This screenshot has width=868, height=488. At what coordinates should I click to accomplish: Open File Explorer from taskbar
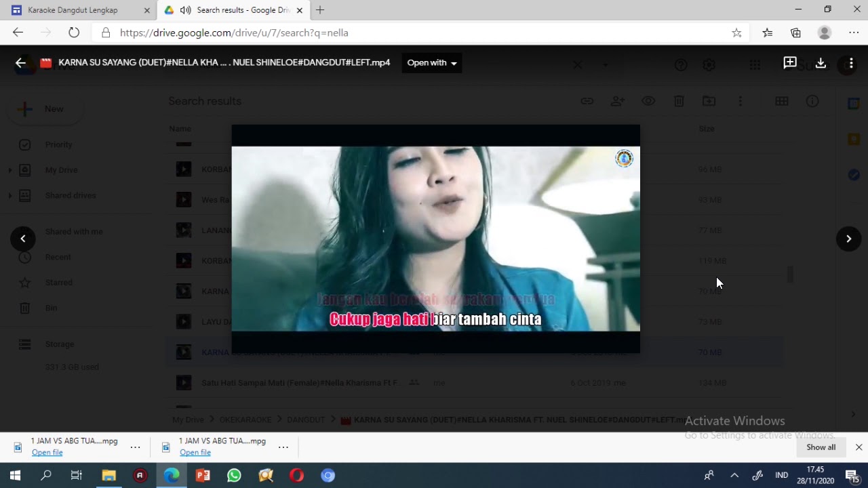[108, 475]
